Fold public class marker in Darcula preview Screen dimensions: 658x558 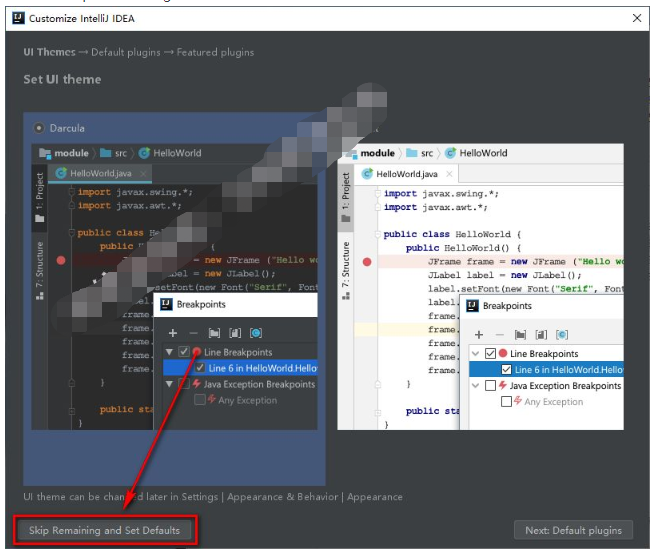point(71,232)
